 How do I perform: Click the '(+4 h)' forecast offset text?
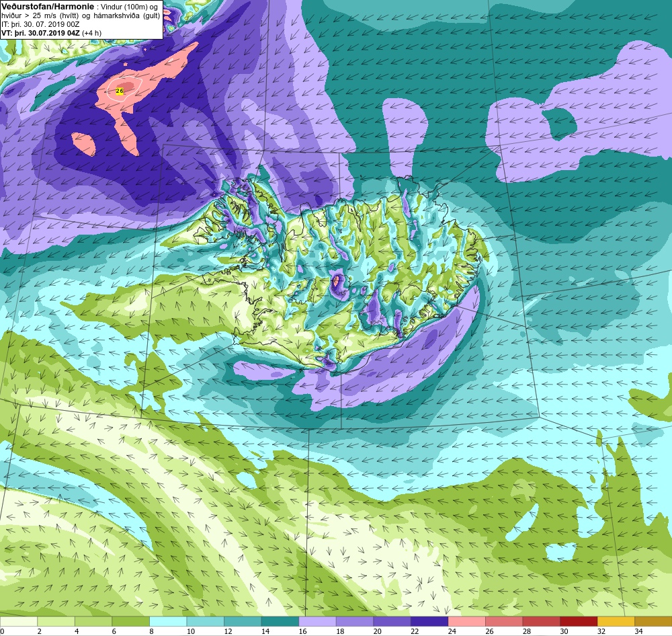coord(91,32)
